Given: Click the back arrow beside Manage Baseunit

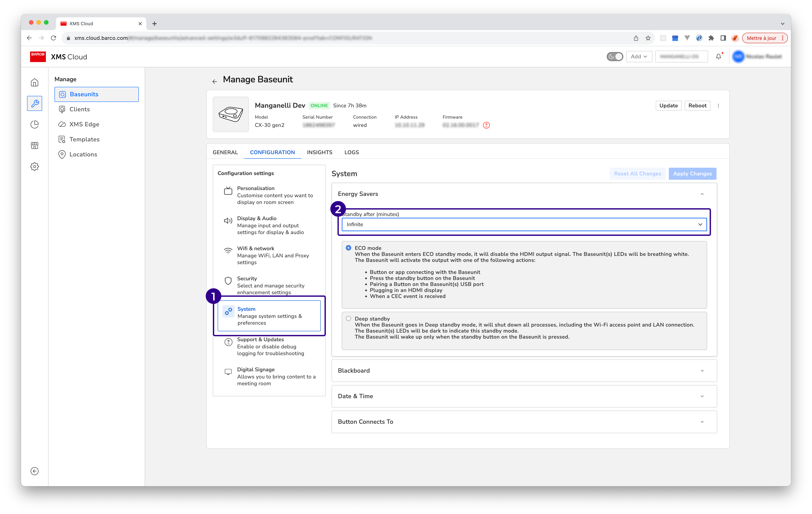Looking at the screenshot, I should (x=214, y=82).
